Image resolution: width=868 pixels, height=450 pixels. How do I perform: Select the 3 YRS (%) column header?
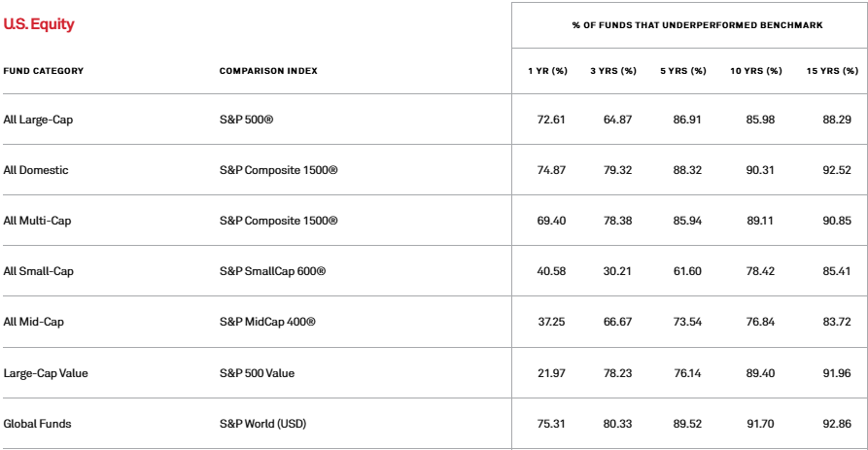[x=612, y=71]
